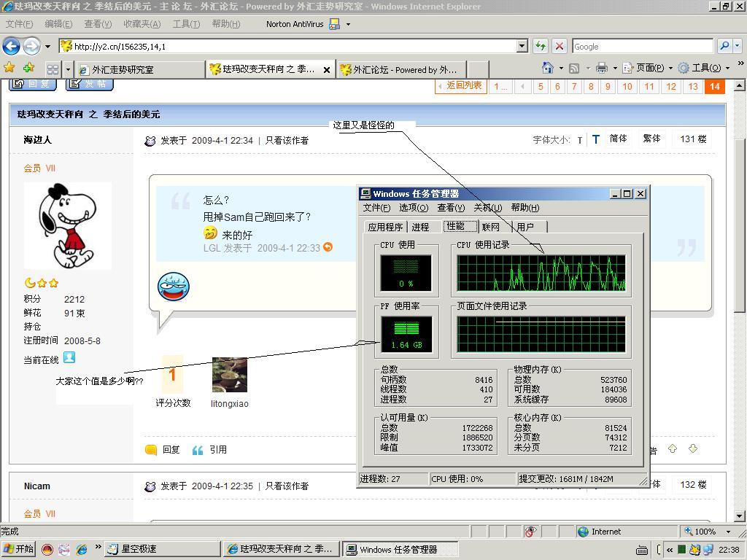Click the IE Back navigation button
Screen dimensions: 747x560
click(11, 46)
